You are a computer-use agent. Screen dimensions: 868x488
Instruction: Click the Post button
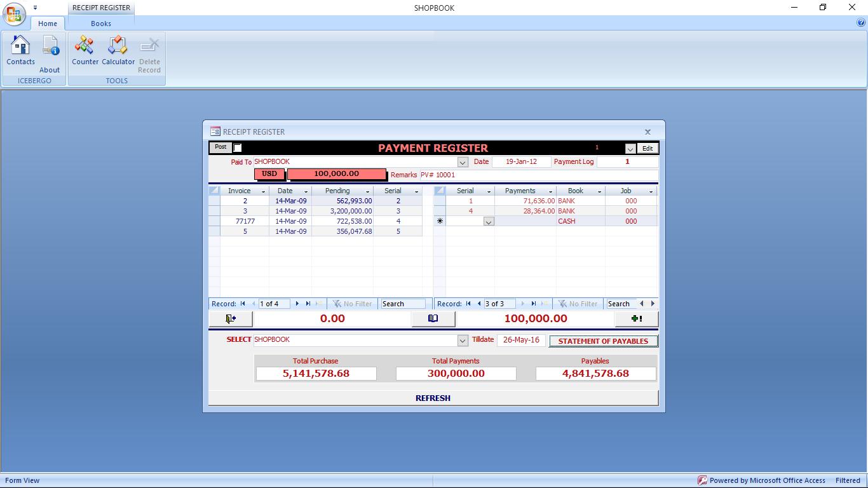220,147
